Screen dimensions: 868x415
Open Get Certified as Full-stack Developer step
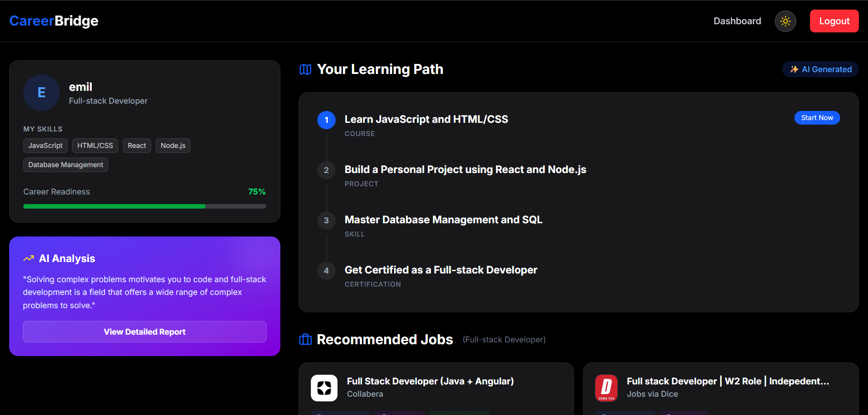click(x=441, y=270)
